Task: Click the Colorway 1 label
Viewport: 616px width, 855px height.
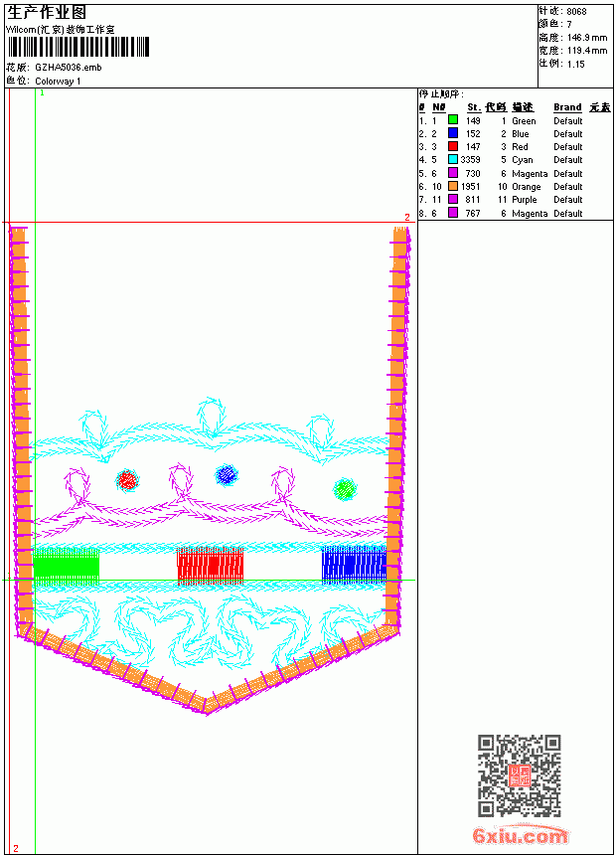Action: tap(58, 82)
